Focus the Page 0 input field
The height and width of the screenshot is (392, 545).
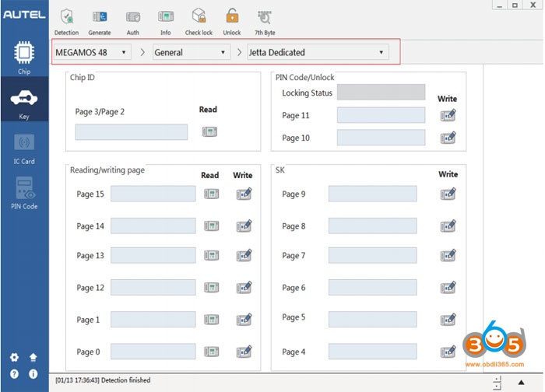153,352
